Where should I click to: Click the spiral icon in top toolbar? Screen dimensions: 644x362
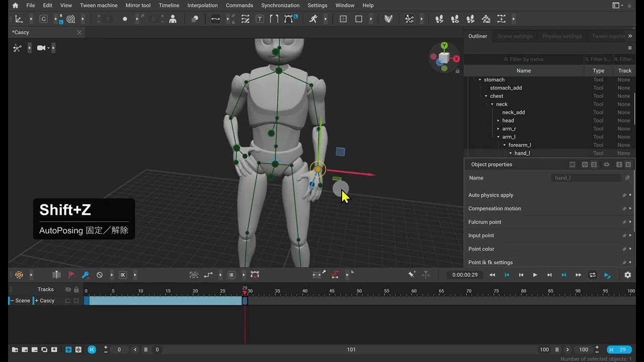(70, 19)
